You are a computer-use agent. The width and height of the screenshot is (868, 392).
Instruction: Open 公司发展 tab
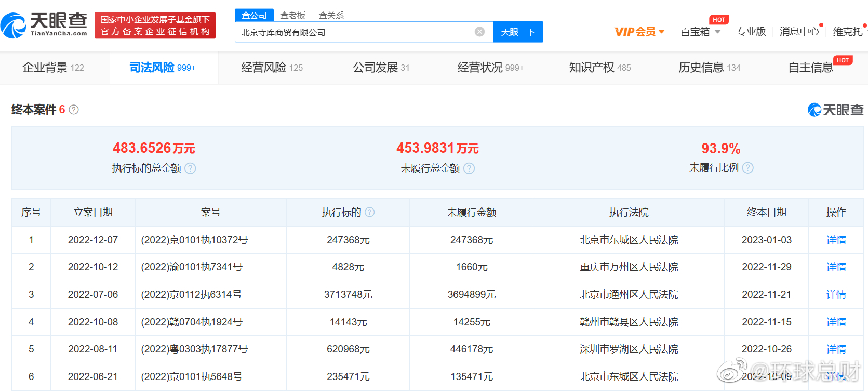coord(381,68)
